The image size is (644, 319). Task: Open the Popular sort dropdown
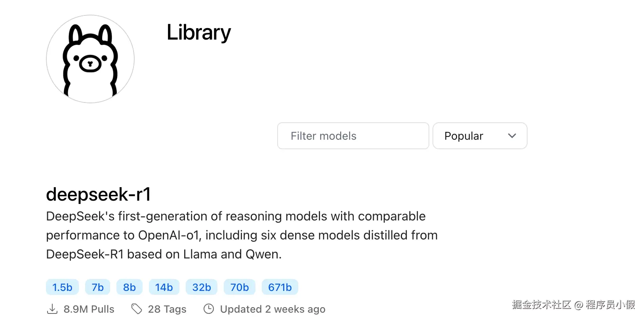[479, 136]
